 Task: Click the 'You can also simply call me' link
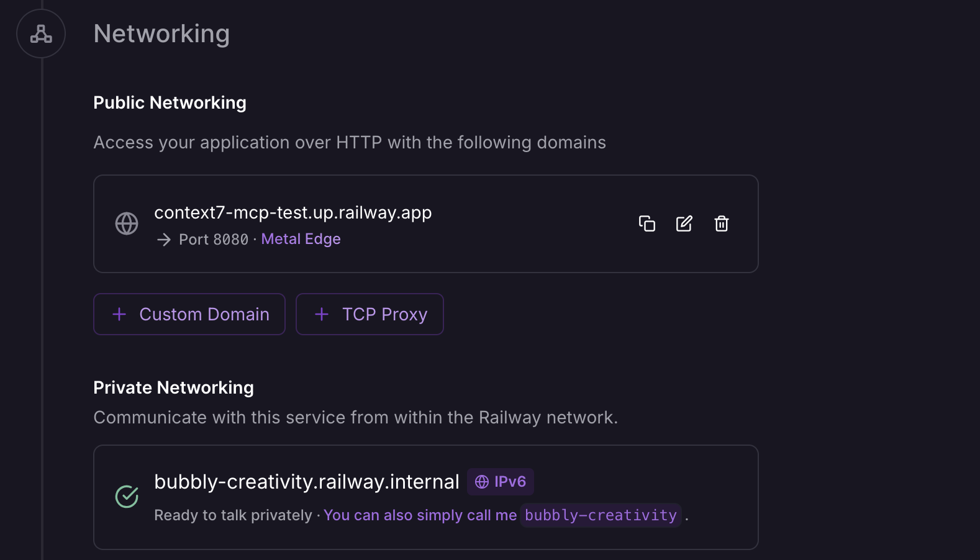click(420, 515)
